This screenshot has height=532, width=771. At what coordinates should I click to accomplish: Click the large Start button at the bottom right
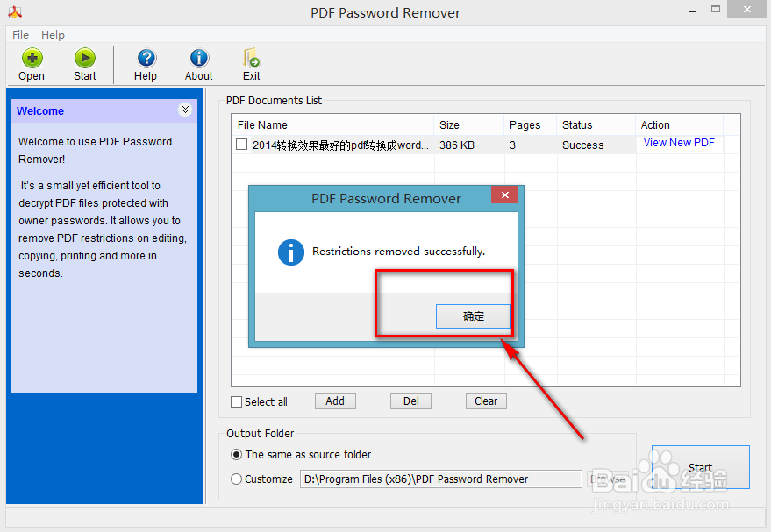[701, 467]
